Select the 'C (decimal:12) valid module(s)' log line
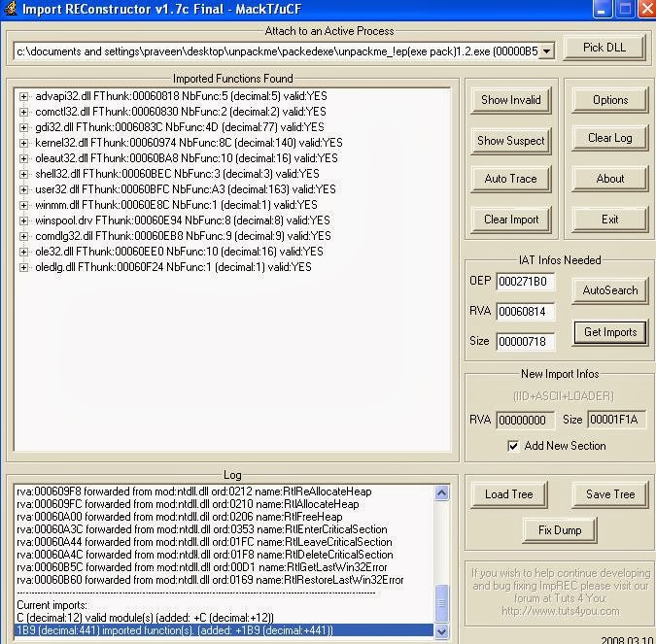 click(145, 618)
